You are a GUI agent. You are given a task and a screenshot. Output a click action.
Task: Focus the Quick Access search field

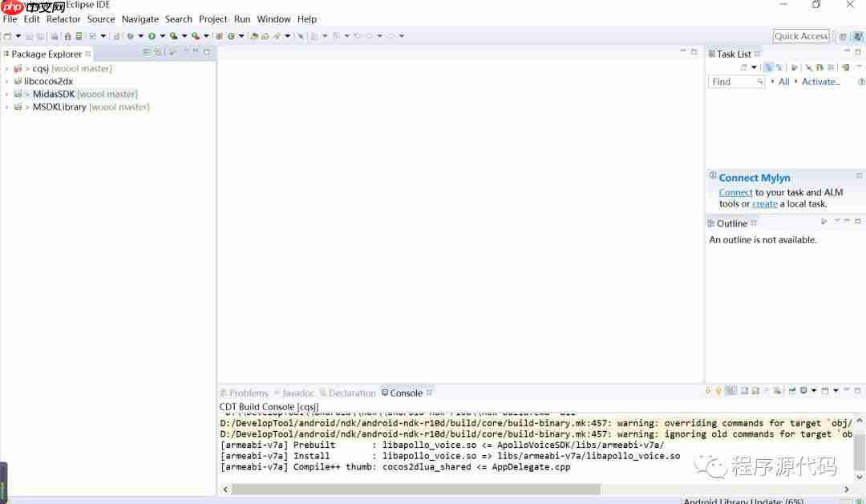[801, 36]
